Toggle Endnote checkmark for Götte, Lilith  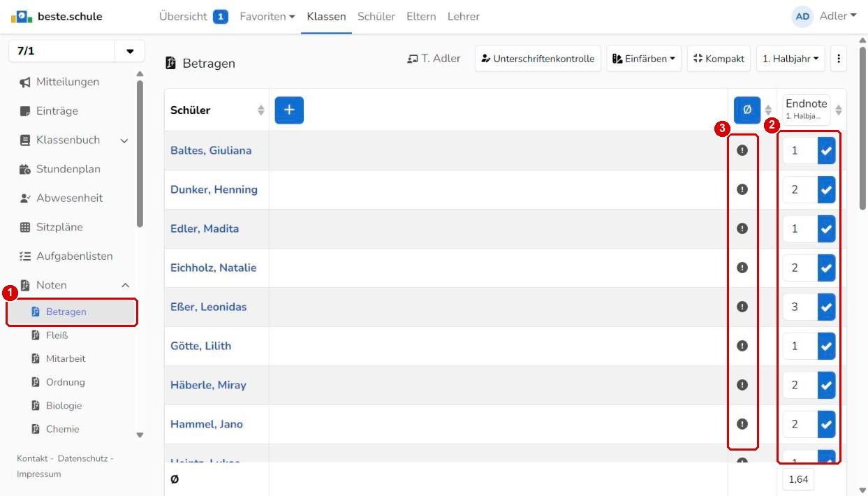click(x=826, y=346)
